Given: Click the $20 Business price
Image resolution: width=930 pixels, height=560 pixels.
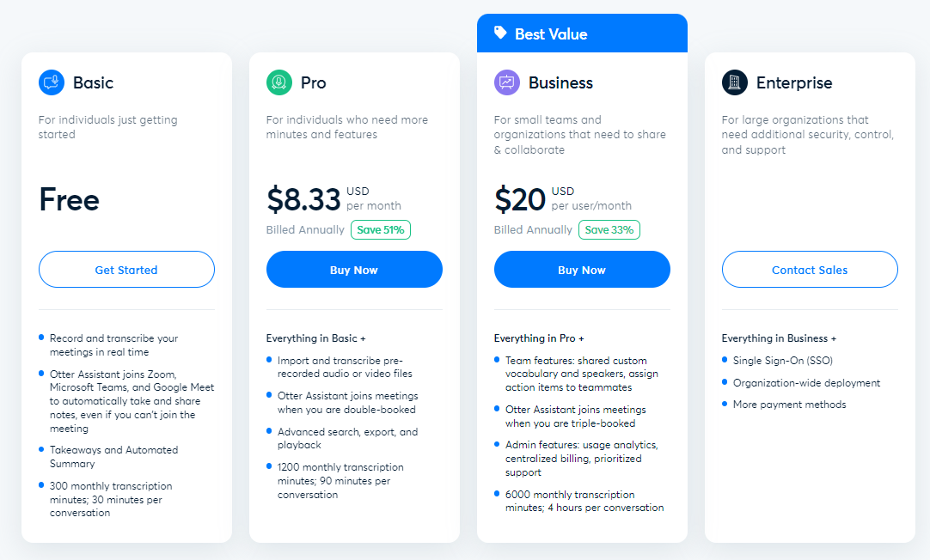Looking at the screenshot, I should click(x=519, y=199).
